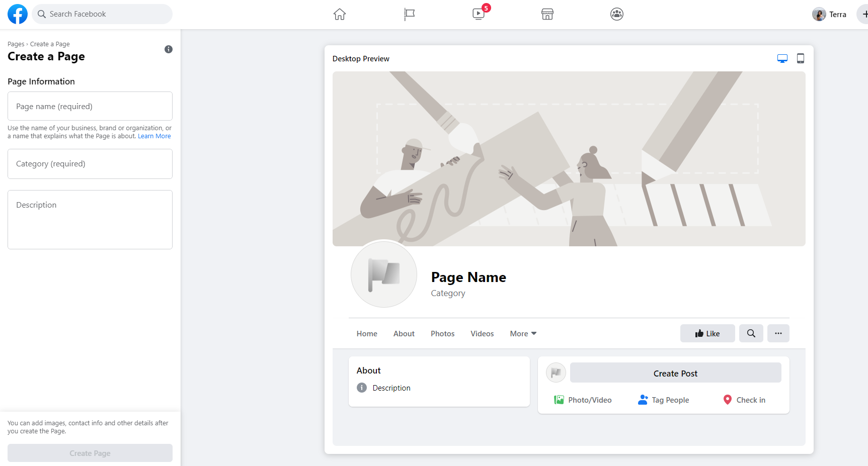
Task: Click the Like button on the page preview
Action: (707, 333)
